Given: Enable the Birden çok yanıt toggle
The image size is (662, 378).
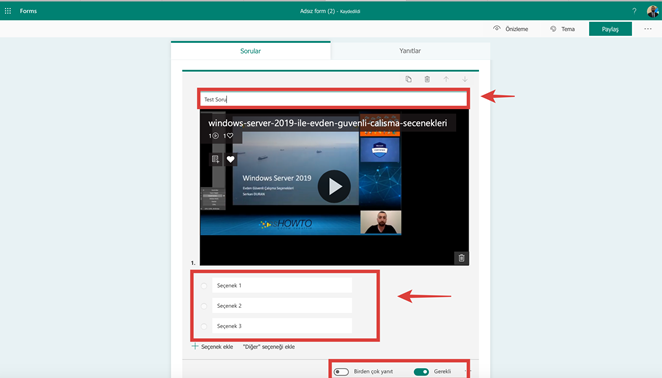Looking at the screenshot, I should (x=341, y=372).
